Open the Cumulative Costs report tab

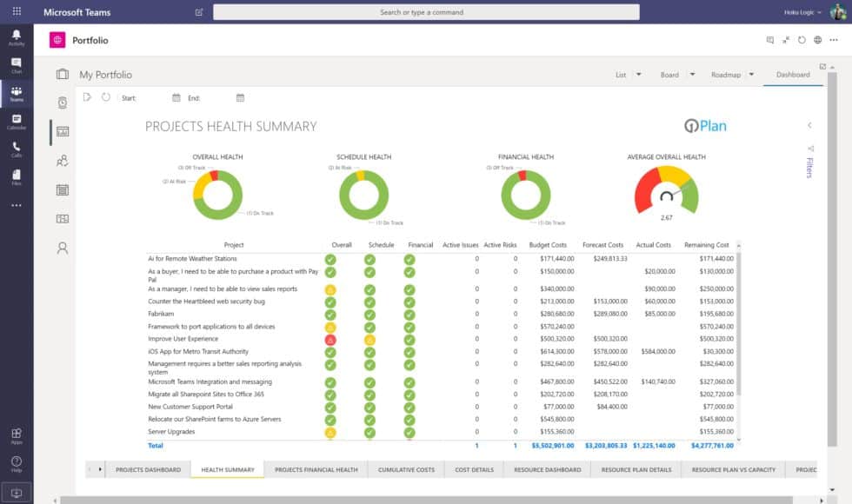point(407,470)
